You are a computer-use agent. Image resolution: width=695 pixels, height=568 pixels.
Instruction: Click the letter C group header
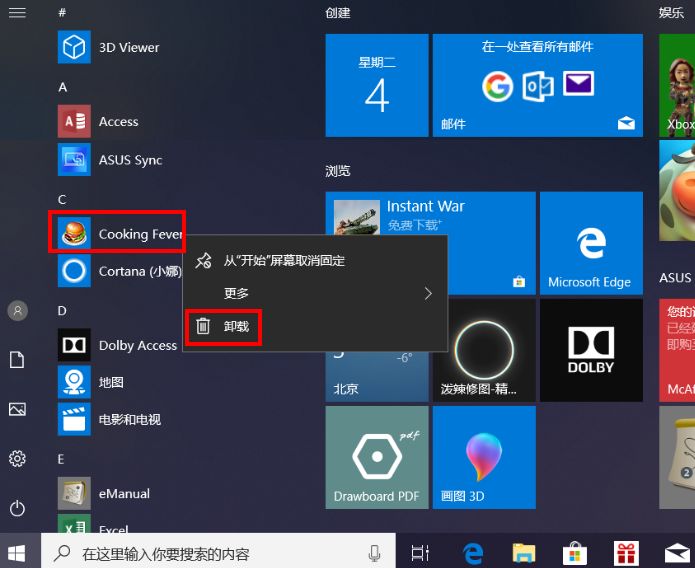tap(62, 200)
